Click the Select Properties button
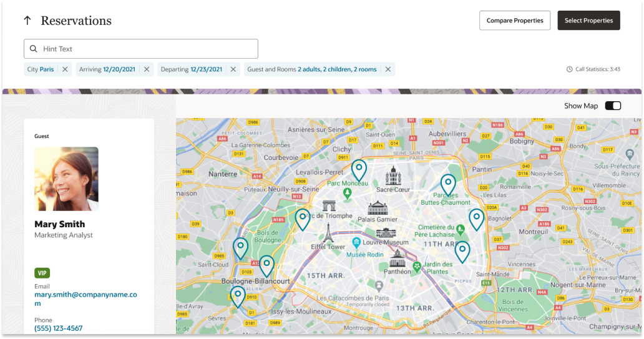Viewport: 644px width, 339px height. (588, 21)
